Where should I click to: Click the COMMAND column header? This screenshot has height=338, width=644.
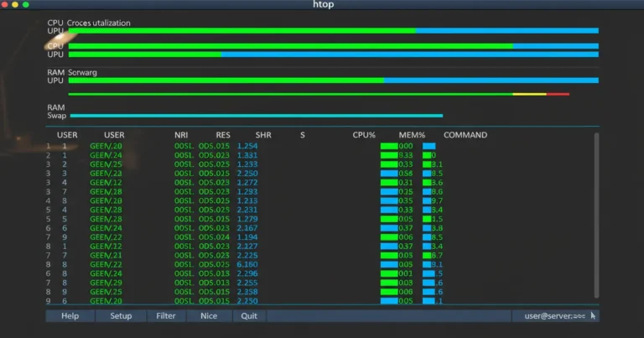(x=465, y=135)
